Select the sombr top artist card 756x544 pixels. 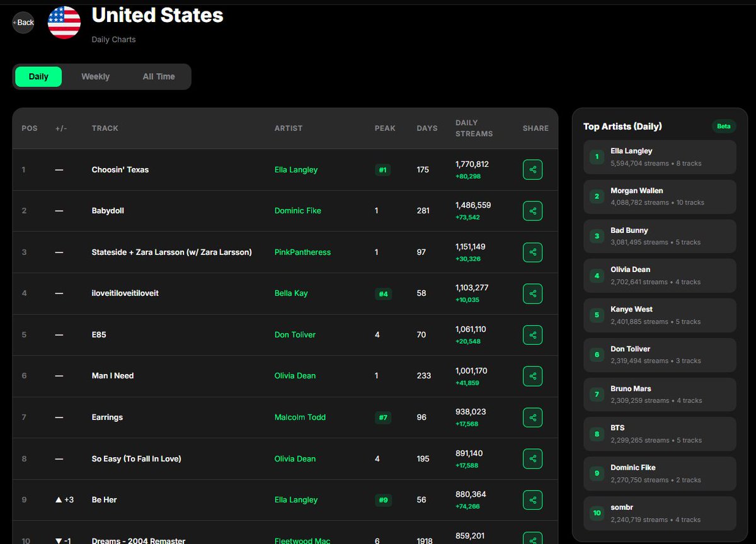pyautogui.click(x=660, y=513)
